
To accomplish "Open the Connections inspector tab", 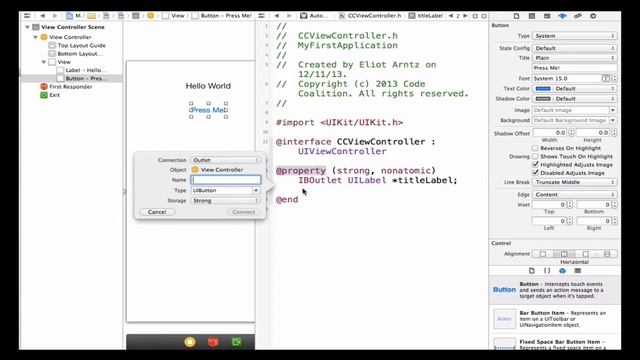I will pyautogui.click(x=593, y=16).
